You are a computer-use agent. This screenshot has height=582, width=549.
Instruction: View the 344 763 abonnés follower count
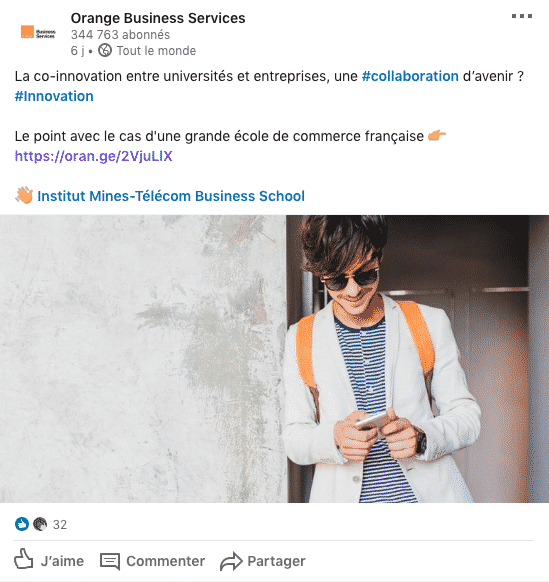click(120, 35)
